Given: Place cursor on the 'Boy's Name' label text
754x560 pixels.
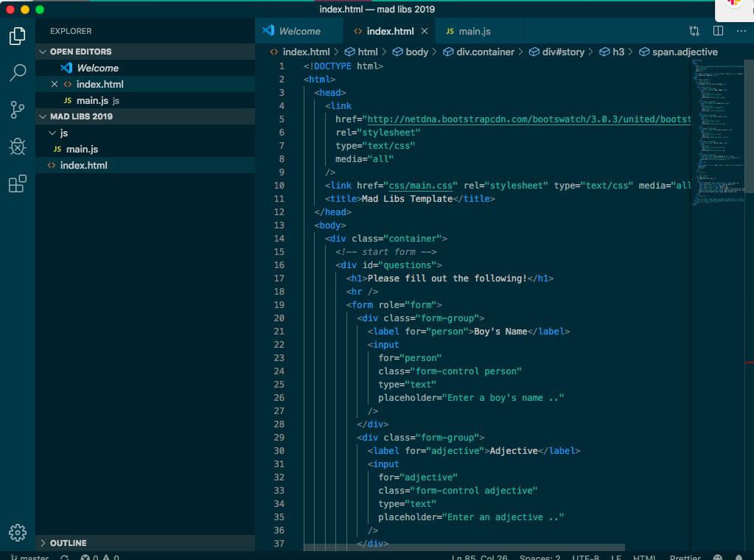Looking at the screenshot, I should pyautogui.click(x=500, y=332).
